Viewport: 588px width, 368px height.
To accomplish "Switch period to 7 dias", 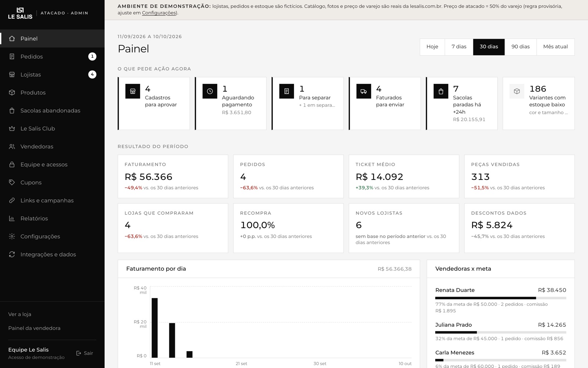I will 459,47.
